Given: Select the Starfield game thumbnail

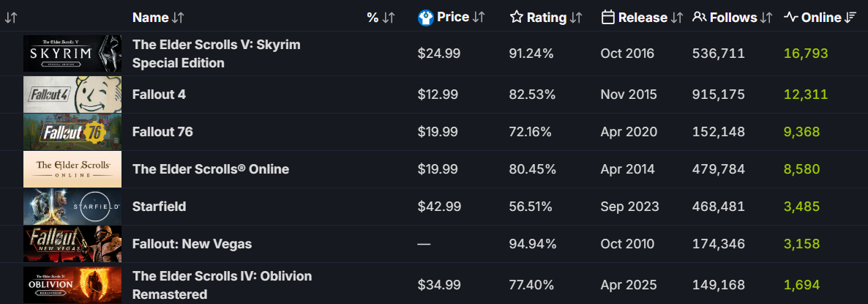Looking at the screenshot, I should pos(72,207).
